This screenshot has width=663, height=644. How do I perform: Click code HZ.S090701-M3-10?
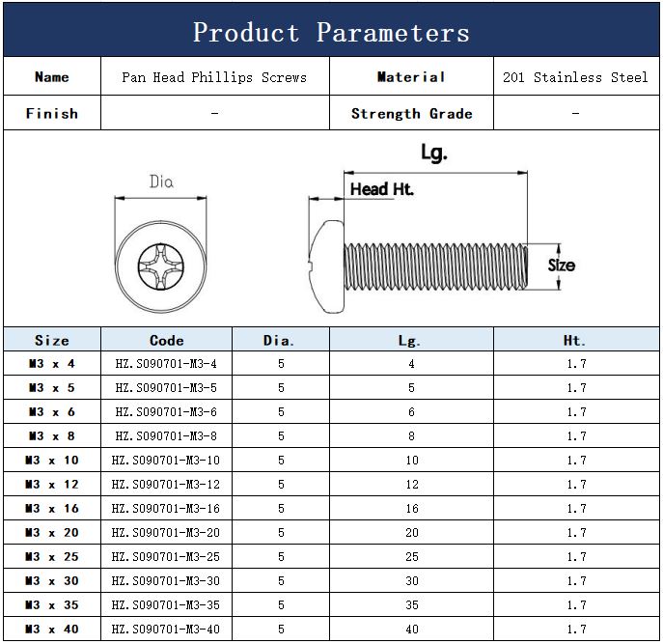click(166, 461)
